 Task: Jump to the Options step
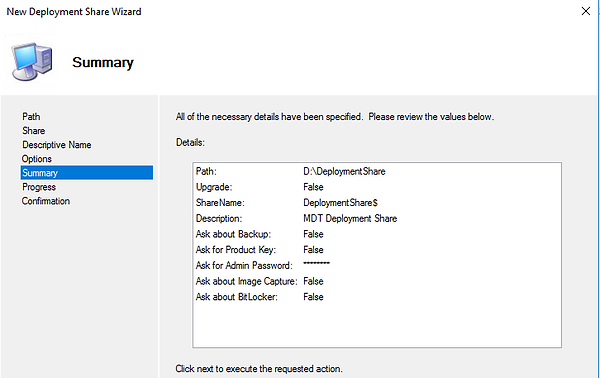click(37, 159)
